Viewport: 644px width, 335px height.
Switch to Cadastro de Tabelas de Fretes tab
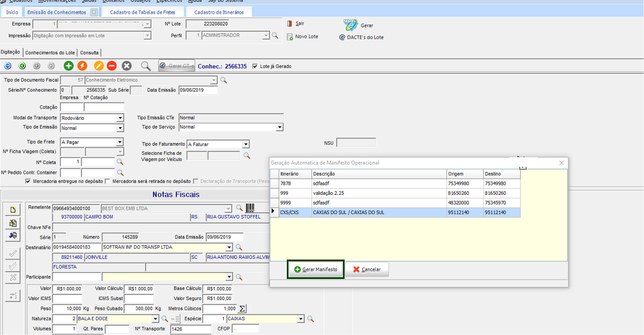click(x=143, y=12)
